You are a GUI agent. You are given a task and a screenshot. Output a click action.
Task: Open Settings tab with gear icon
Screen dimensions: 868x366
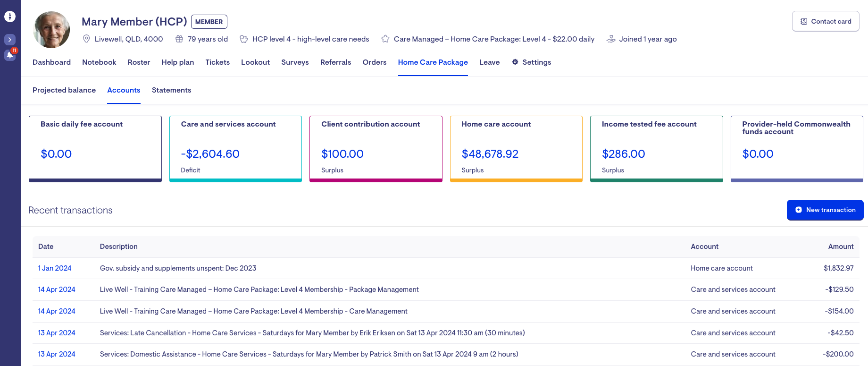pyautogui.click(x=532, y=62)
